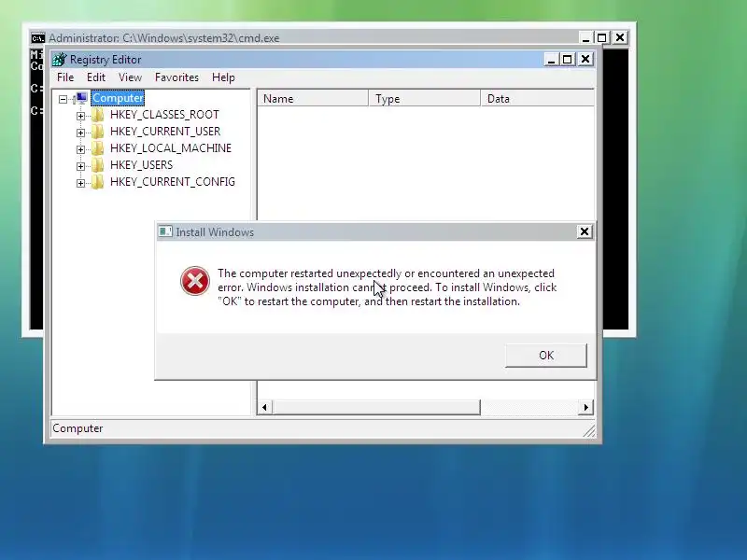Click the Registry Editor resize grip
The height and width of the screenshot is (560, 747).
[x=589, y=430]
